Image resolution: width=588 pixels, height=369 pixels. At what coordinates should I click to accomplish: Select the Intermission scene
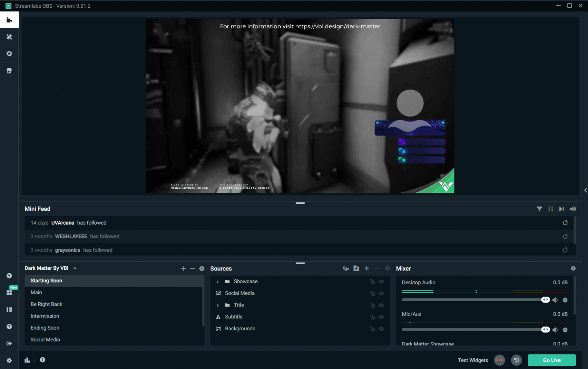click(45, 316)
